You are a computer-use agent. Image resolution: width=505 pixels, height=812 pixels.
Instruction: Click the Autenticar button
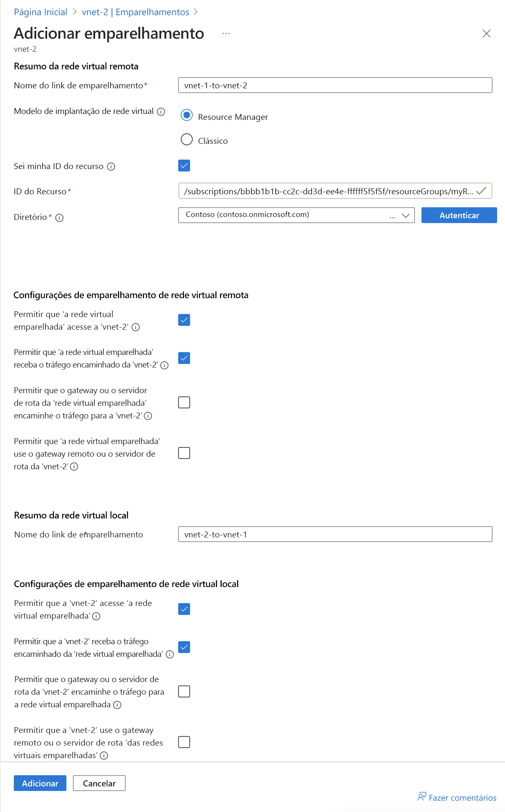coord(459,215)
